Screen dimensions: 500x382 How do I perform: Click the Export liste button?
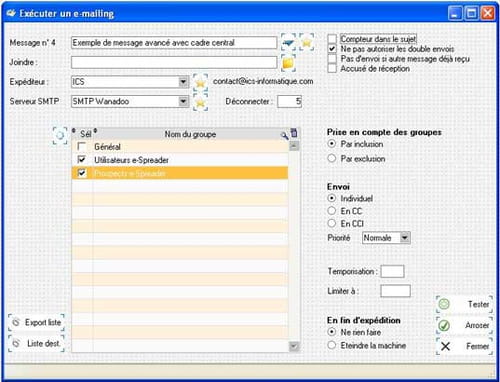point(36,323)
